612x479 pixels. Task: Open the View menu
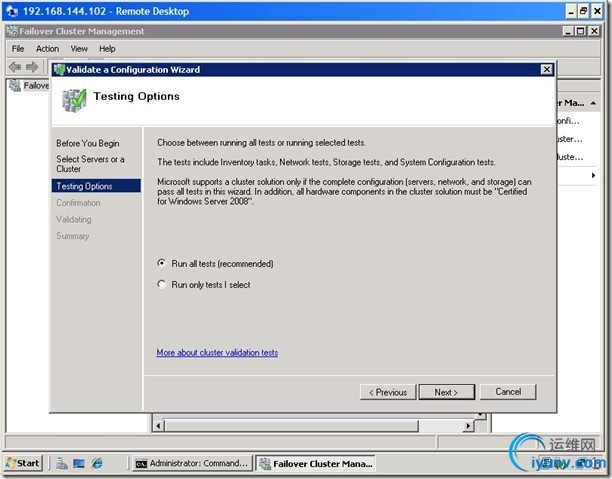[x=79, y=49]
